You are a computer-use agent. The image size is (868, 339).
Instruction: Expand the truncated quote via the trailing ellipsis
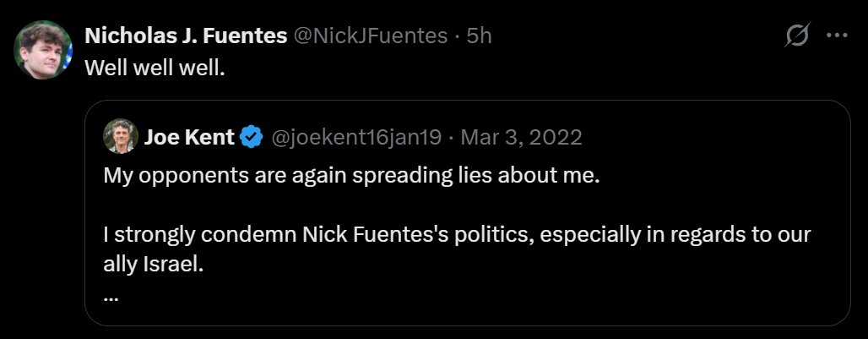click(111, 298)
